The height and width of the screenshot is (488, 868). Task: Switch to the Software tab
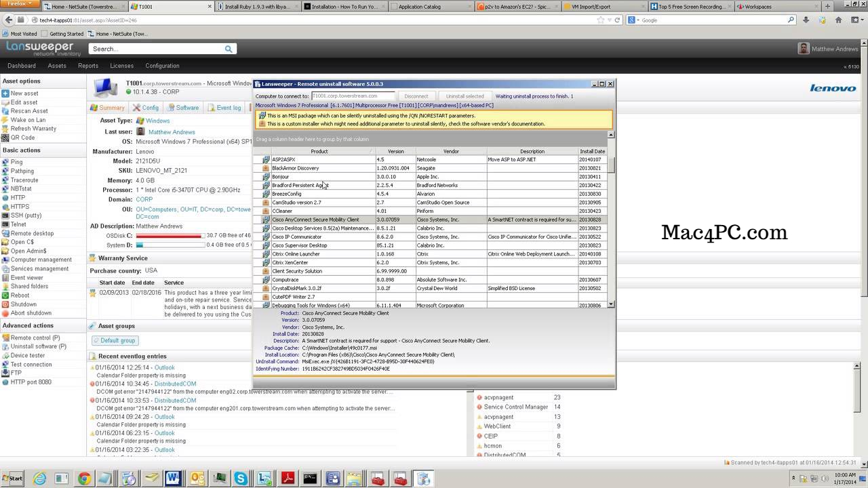coord(183,108)
